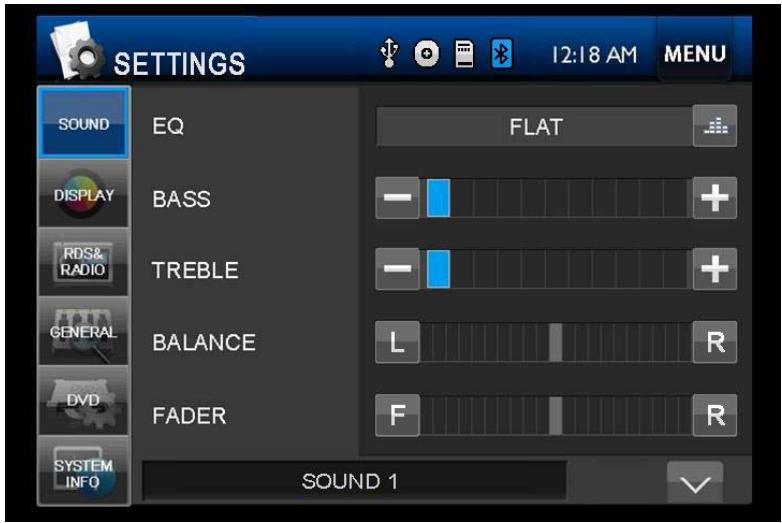Increase BASS with the plus button
Image resolution: width=782 pixels, height=523 pixels.
tap(714, 199)
